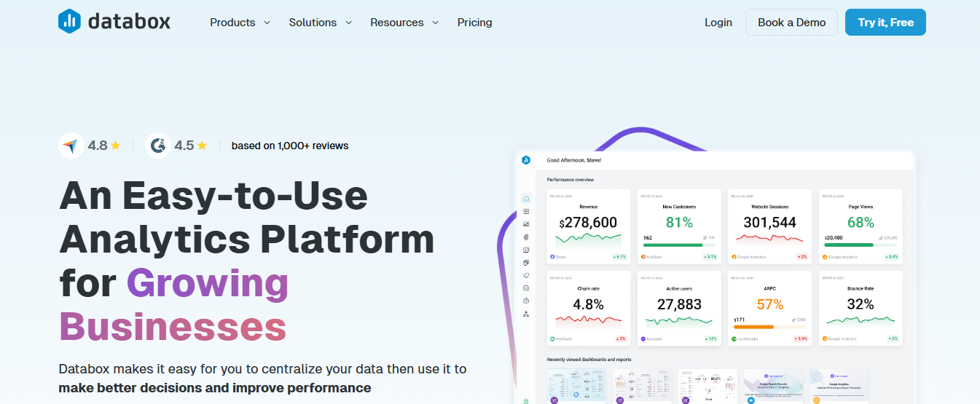This screenshot has height=404, width=980.
Task: Click the Login link
Action: (x=718, y=23)
